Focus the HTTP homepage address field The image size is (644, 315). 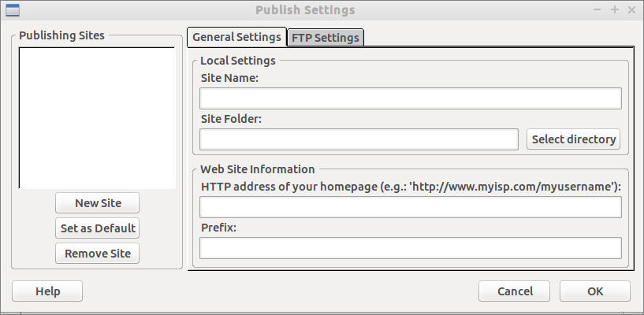[x=410, y=207]
